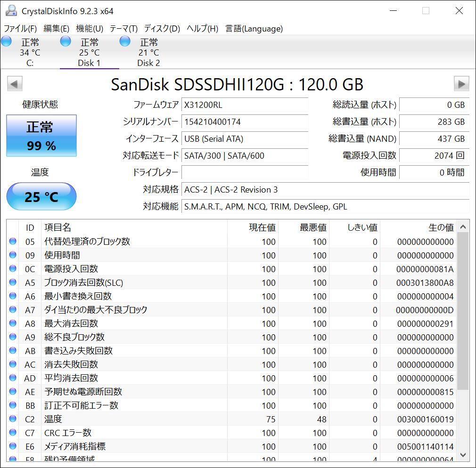476x468 pixels.
Task: Click the 生の値 column header
Action: pyautogui.click(x=441, y=228)
